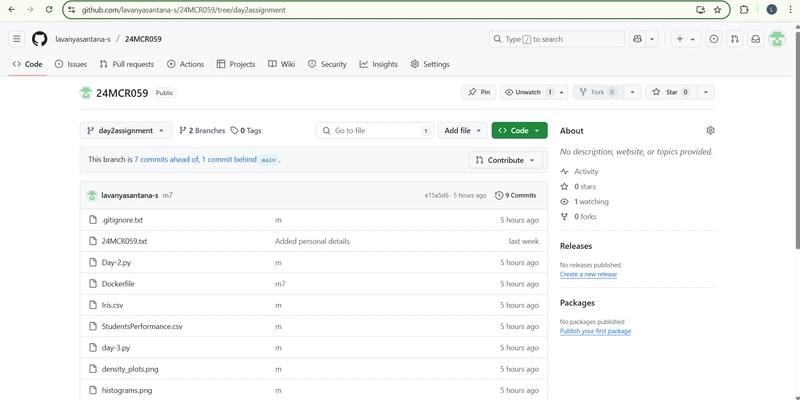Pin the repository
The height and width of the screenshot is (400, 800).
tap(479, 92)
